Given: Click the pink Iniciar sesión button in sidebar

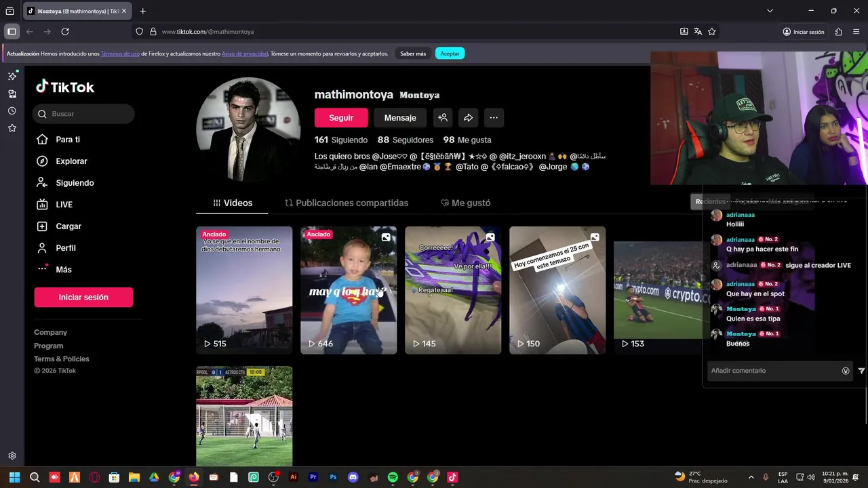Looking at the screenshot, I should 83,297.
